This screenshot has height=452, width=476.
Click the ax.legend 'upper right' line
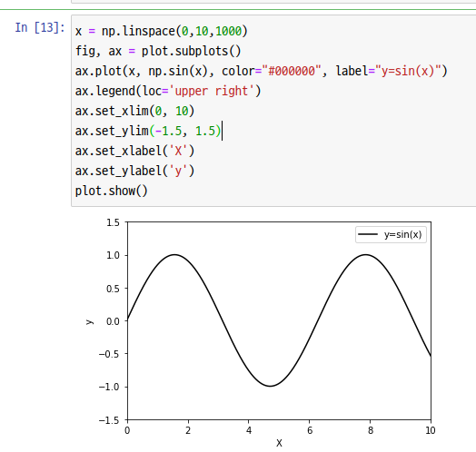tap(168, 91)
